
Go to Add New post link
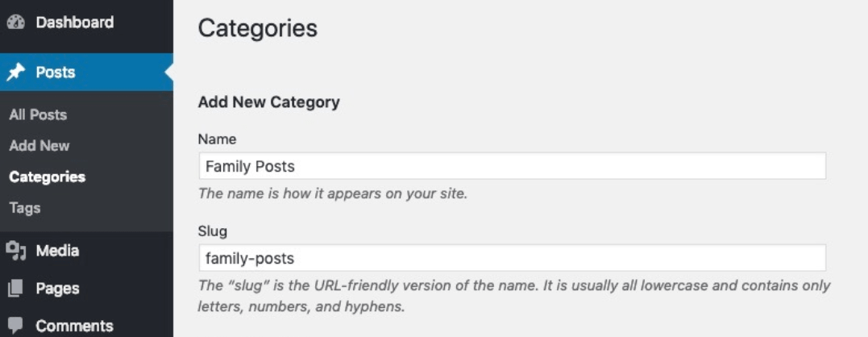[39, 146]
